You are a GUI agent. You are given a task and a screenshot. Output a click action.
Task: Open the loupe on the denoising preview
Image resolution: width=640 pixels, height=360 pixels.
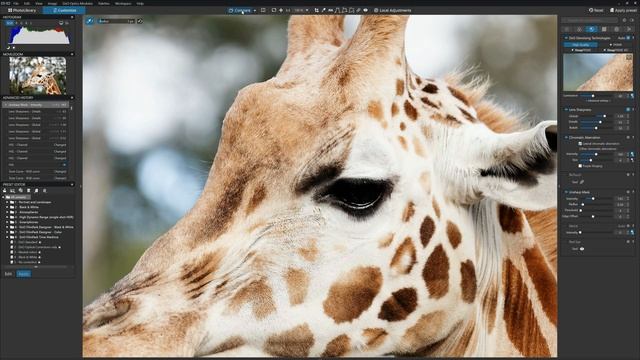(629, 57)
